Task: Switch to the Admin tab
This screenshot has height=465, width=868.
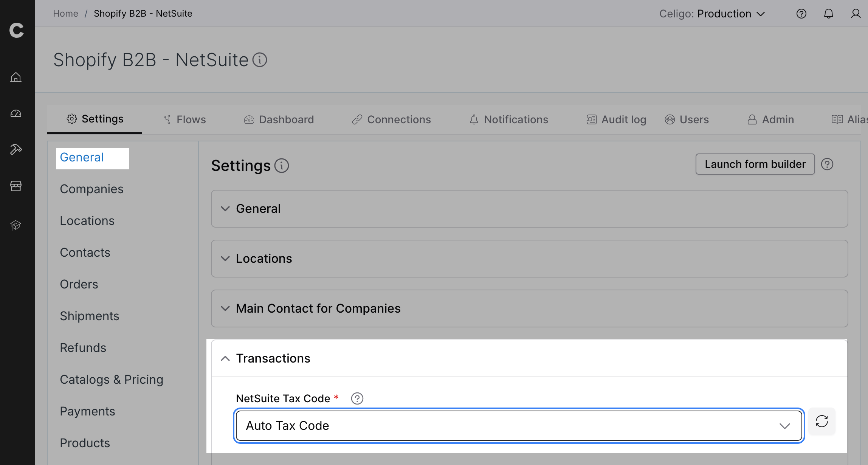Action: pos(770,119)
